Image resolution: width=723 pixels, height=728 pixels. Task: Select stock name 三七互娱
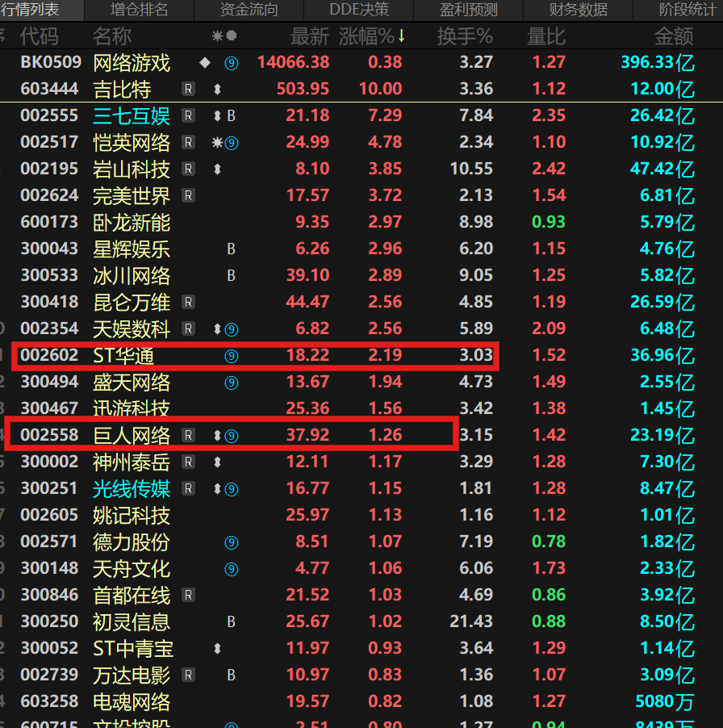pyautogui.click(x=132, y=116)
